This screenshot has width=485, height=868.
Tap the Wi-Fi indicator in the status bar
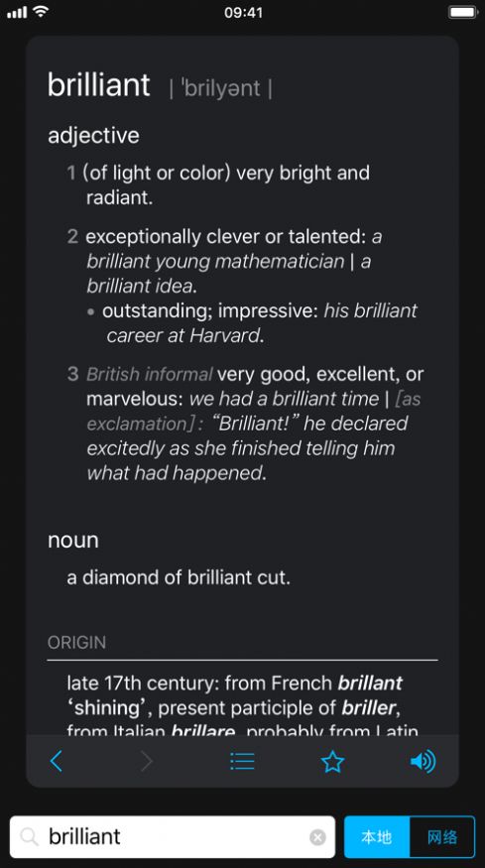[41, 12]
